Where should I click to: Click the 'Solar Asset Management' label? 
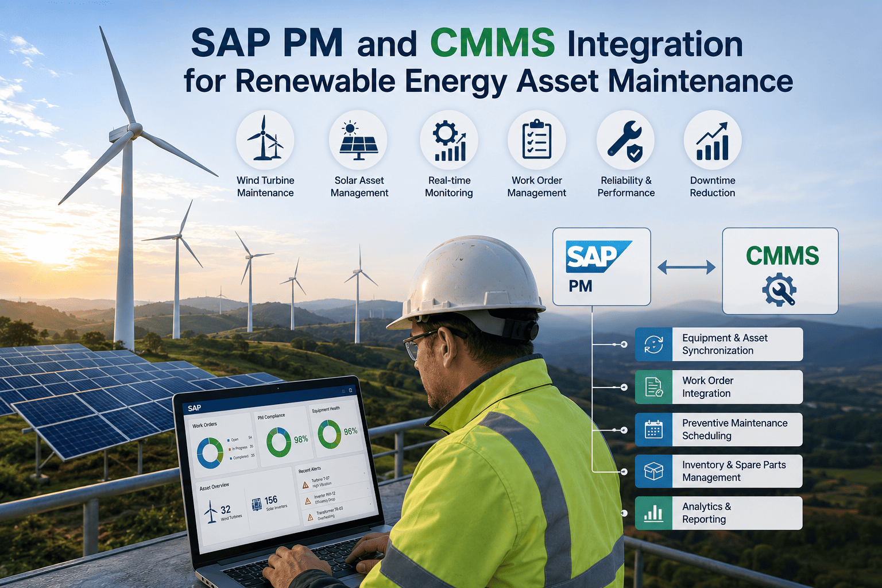click(x=359, y=187)
